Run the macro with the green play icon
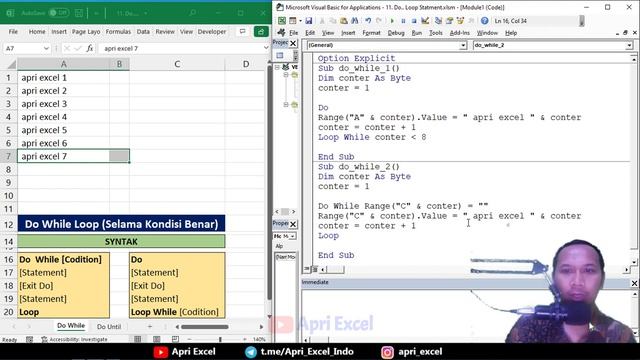Viewport: 640px width, 360px height. click(x=392, y=20)
